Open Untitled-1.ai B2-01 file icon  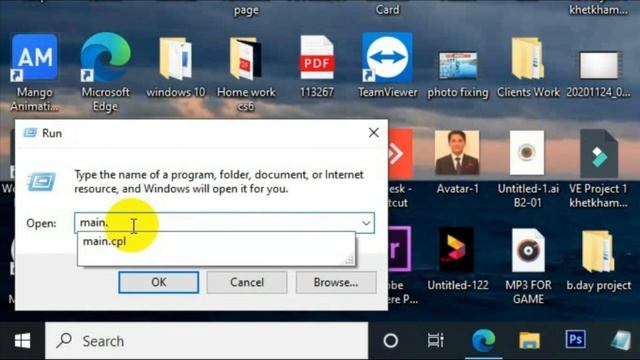coord(527,153)
